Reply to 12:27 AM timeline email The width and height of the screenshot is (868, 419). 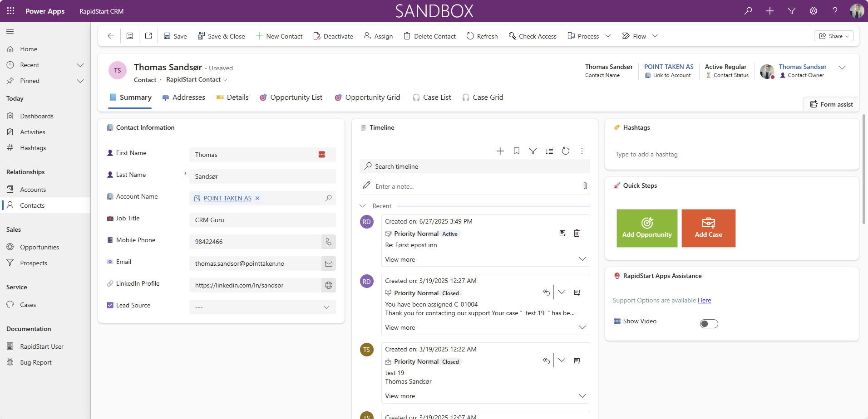tap(546, 292)
